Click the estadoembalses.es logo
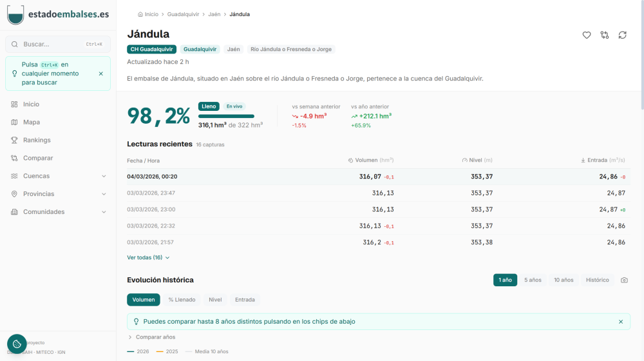The width and height of the screenshot is (644, 361). coord(58,14)
